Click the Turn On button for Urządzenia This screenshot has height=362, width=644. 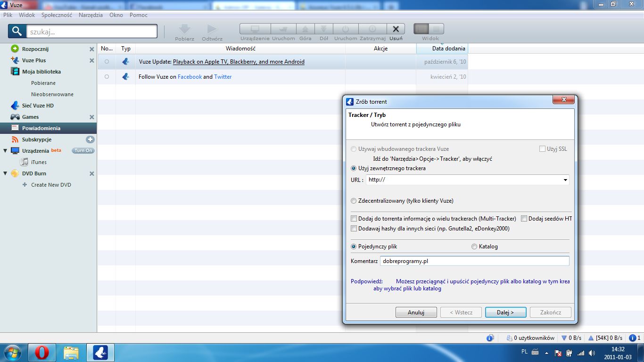(x=83, y=151)
